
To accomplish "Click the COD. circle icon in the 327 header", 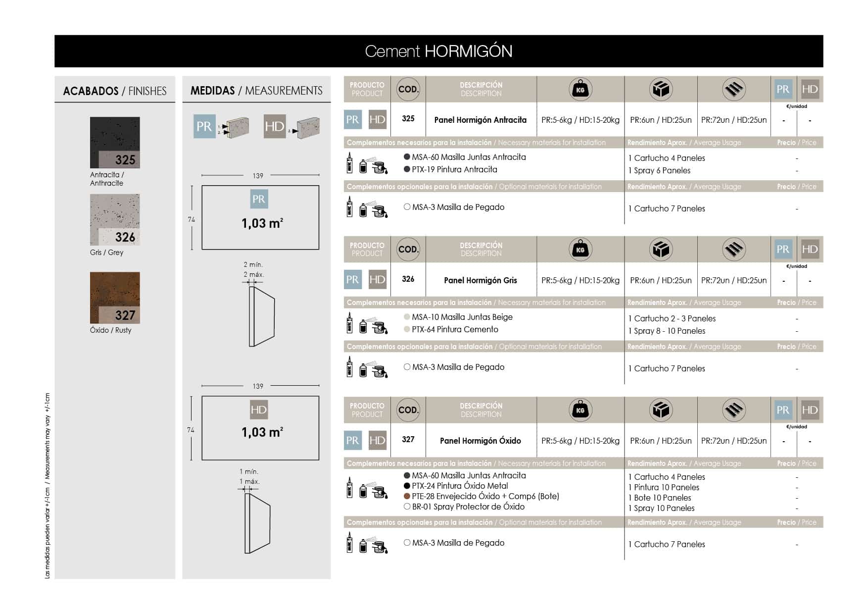I will click(x=408, y=410).
